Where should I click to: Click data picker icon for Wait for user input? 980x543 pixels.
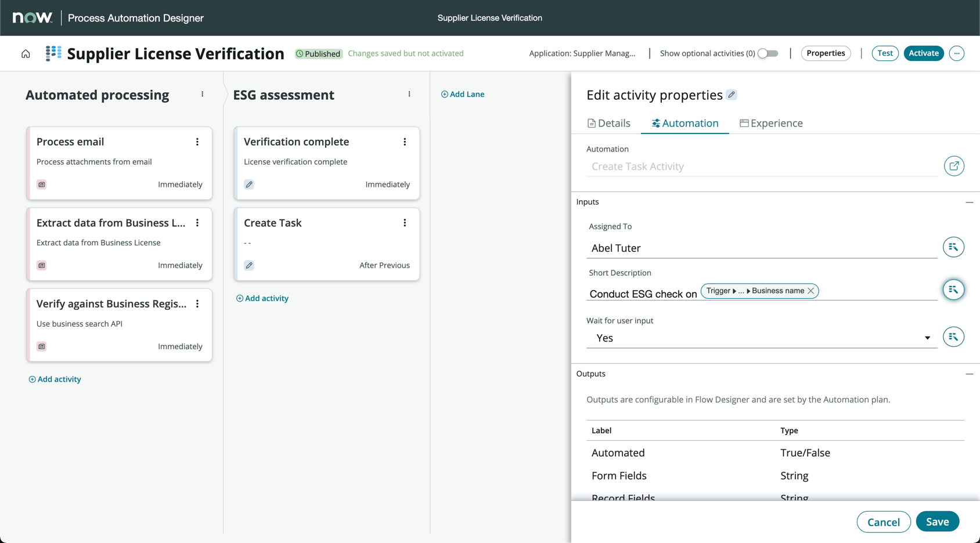click(953, 337)
